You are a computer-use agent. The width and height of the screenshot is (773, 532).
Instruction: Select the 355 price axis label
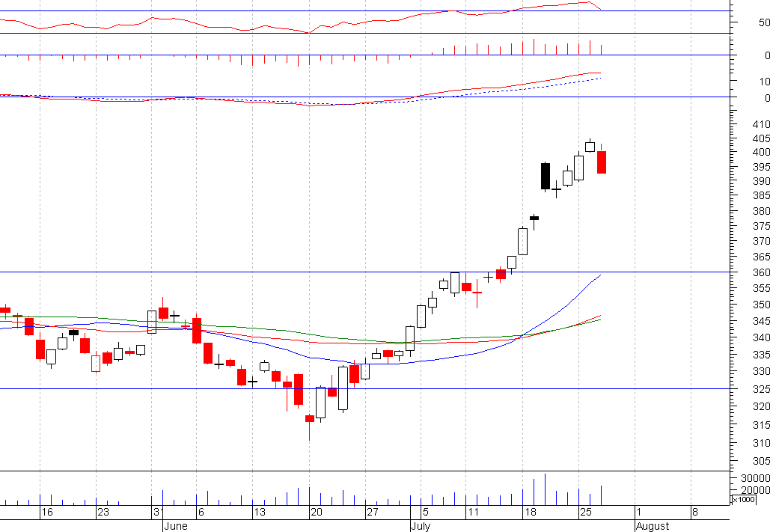pos(762,288)
